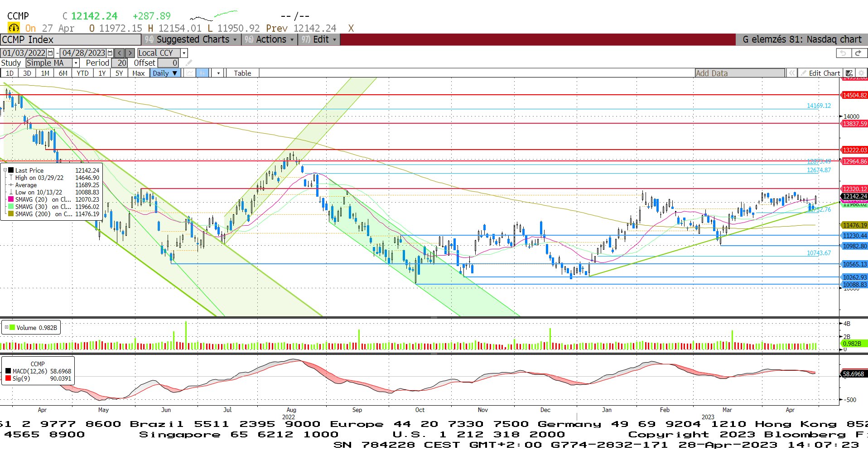Click the olive SMAVG (200) legend swatch
868x470 pixels.
tap(11, 214)
